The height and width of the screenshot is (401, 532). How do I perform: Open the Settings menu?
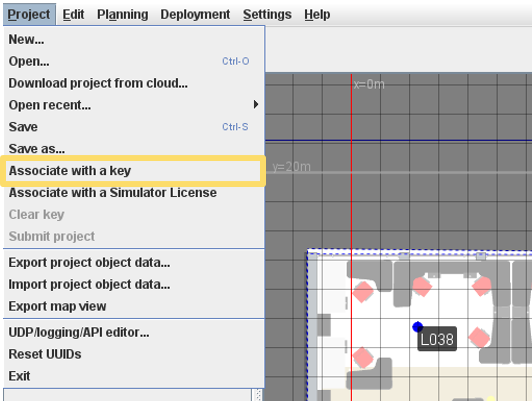click(x=267, y=14)
